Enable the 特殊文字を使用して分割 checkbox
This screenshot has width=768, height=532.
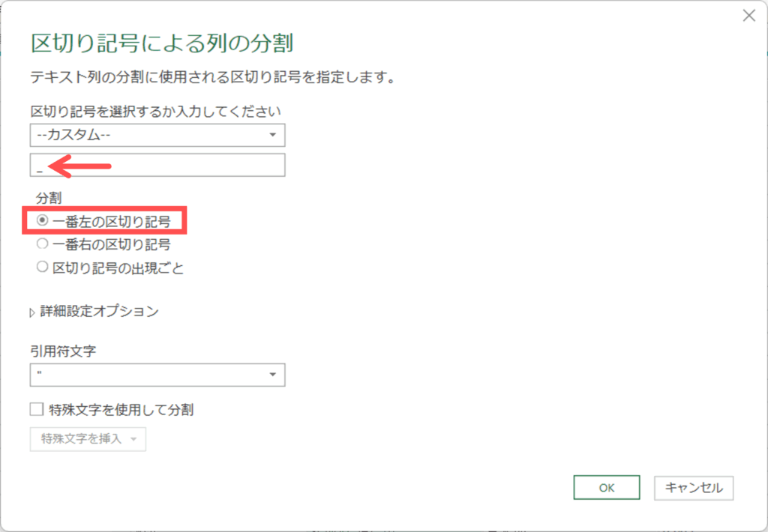[x=37, y=410]
